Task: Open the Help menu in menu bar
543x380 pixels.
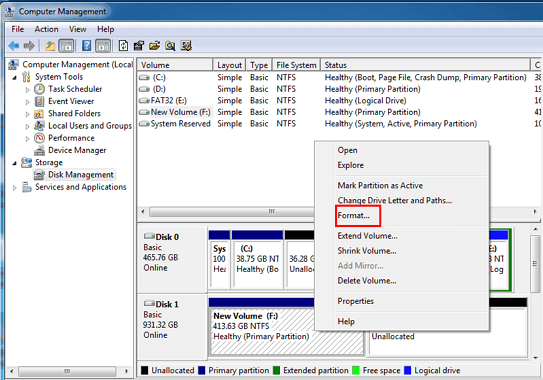Action: click(x=106, y=29)
